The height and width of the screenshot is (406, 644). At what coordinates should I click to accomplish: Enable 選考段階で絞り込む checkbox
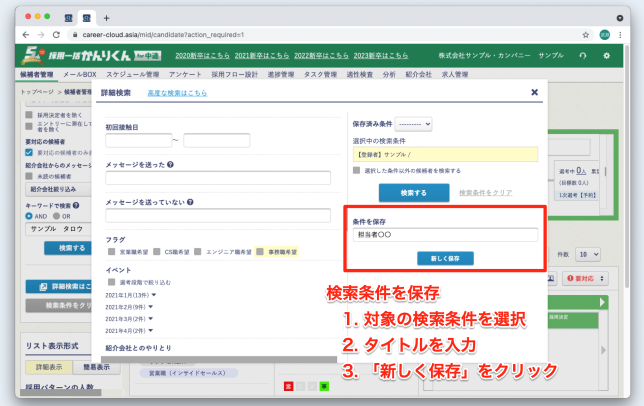tap(111, 281)
